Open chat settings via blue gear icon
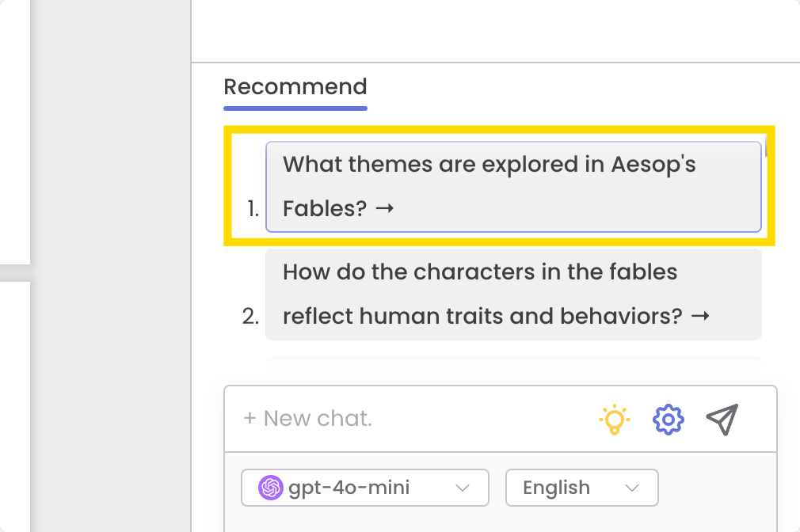 (x=669, y=420)
